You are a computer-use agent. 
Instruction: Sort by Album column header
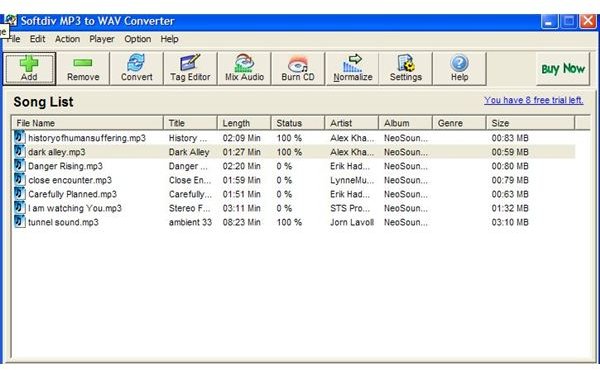click(406, 123)
